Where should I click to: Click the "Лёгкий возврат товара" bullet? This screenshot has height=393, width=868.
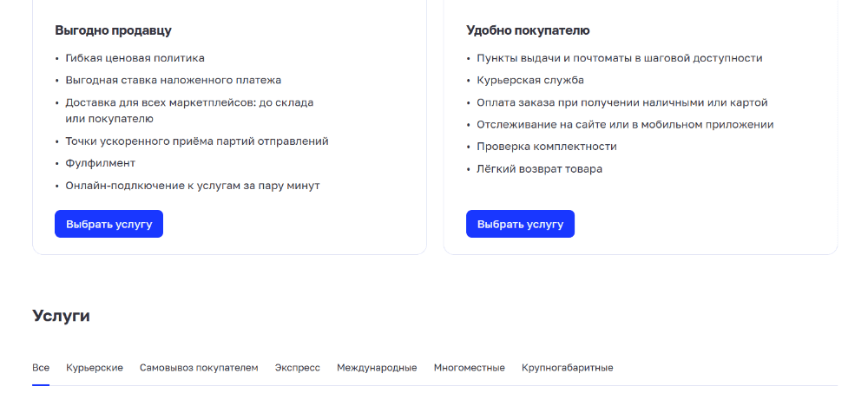[x=539, y=169]
